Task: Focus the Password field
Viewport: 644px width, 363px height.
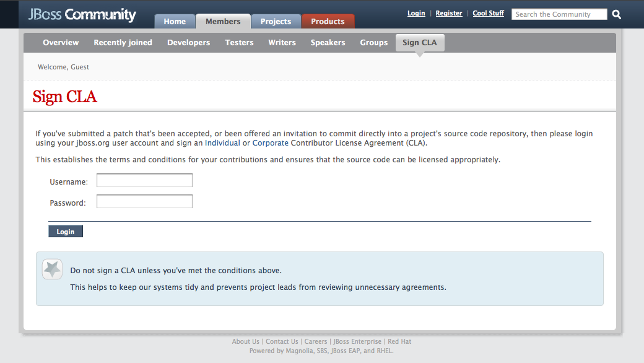Action: click(144, 202)
